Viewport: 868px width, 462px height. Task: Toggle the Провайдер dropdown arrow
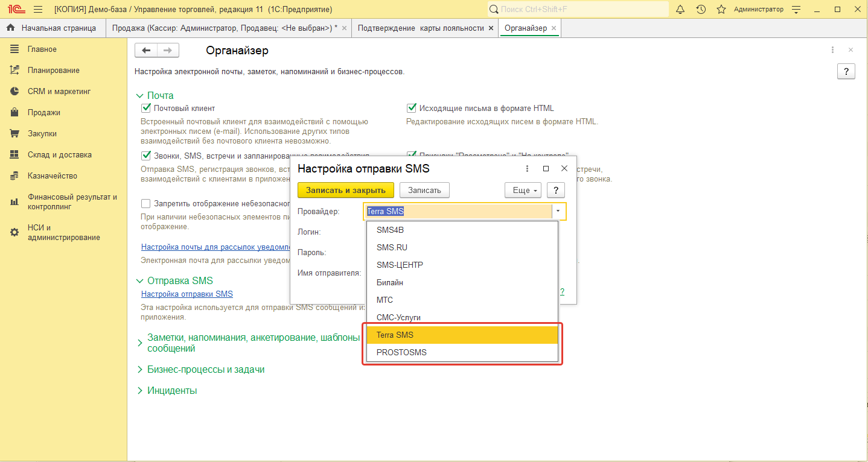(x=558, y=211)
